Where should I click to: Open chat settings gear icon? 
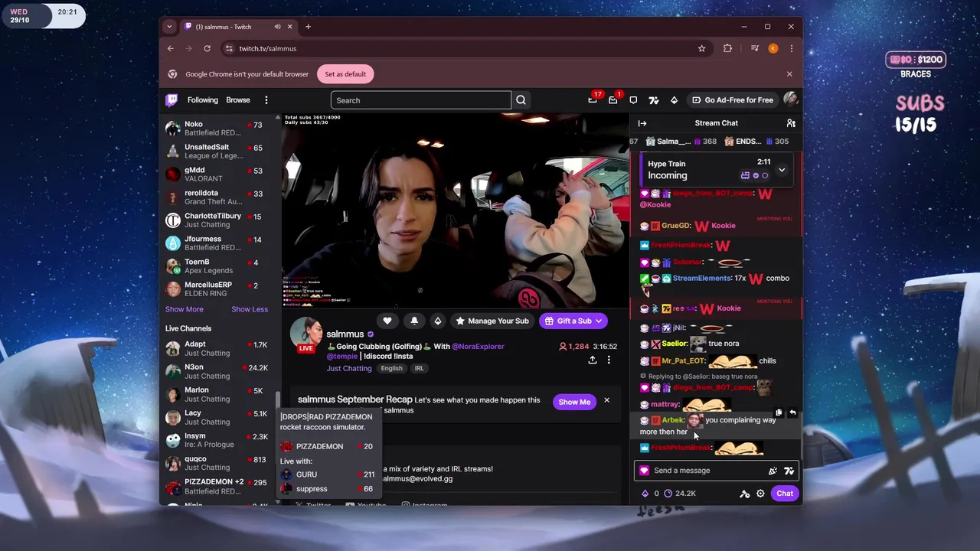click(760, 494)
